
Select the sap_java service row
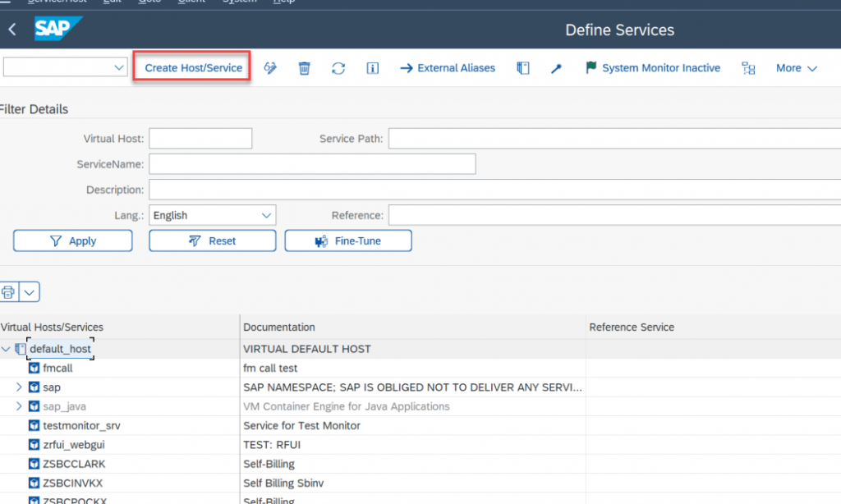point(64,406)
